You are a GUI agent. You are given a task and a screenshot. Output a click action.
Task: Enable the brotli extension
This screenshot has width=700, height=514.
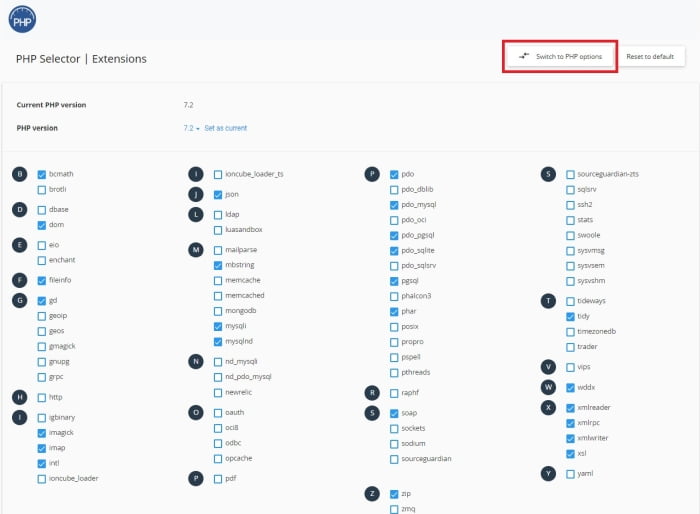click(x=42, y=190)
